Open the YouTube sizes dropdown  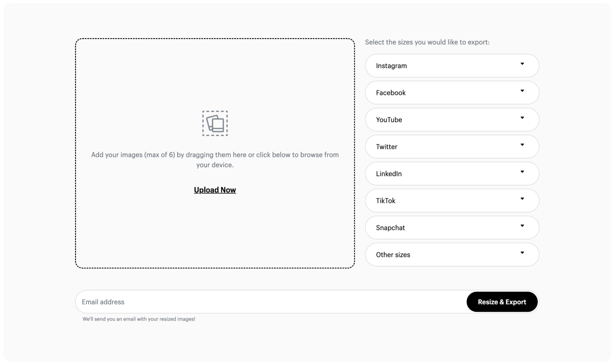452,120
